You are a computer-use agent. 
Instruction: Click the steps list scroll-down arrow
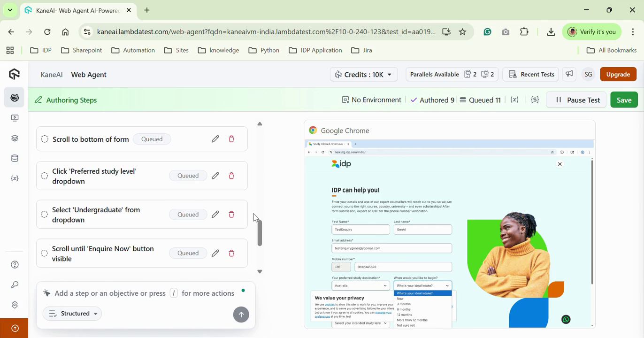(260, 272)
